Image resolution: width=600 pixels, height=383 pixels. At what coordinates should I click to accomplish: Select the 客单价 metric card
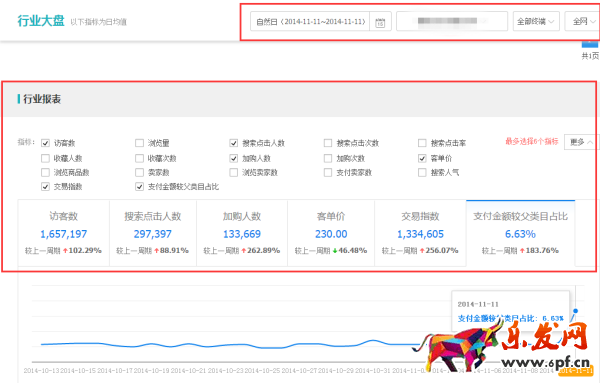click(331, 233)
